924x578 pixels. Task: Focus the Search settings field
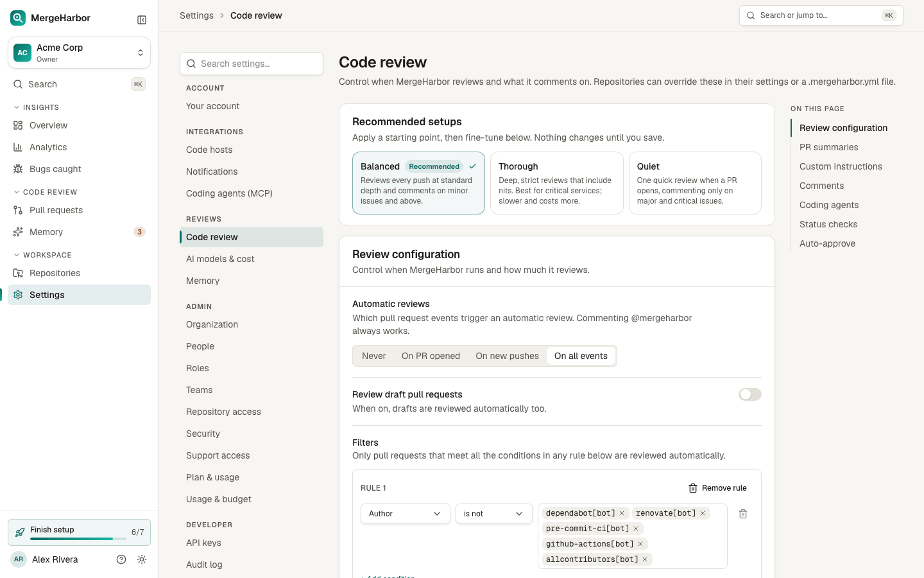(252, 64)
